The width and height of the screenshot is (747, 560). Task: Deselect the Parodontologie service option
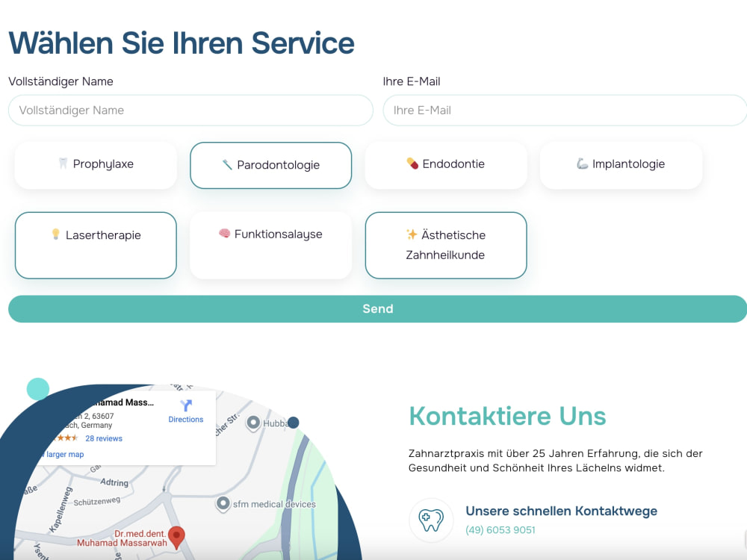click(x=270, y=165)
